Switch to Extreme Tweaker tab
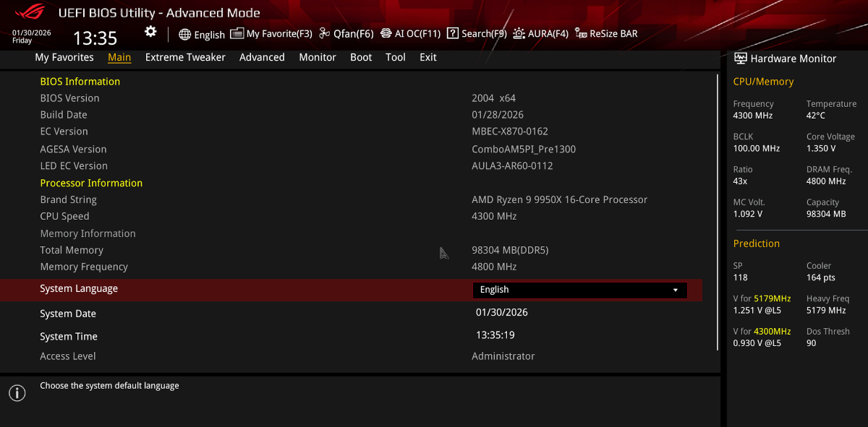The image size is (868, 427). coord(185,57)
